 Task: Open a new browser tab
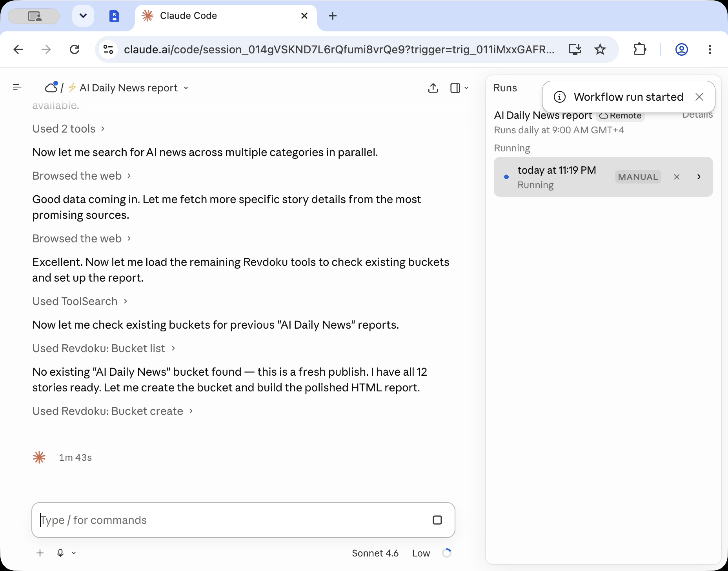click(x=333, y=16)
